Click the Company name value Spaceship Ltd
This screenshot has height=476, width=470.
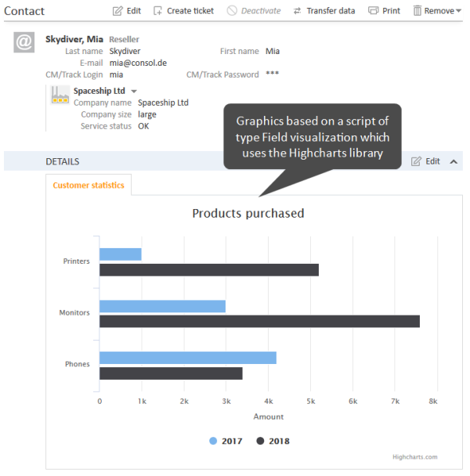pos(163,103)
